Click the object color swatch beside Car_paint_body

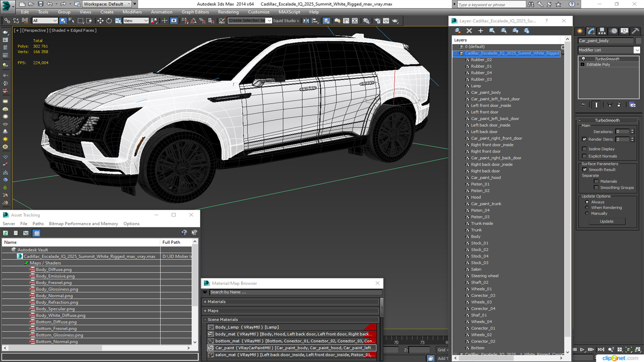click(638, 41)
